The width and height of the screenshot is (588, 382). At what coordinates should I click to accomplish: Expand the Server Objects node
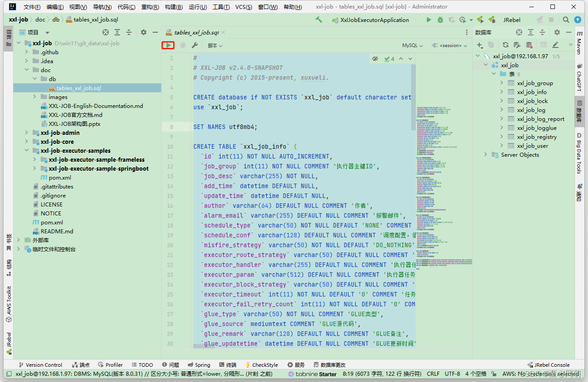point(486,155)
